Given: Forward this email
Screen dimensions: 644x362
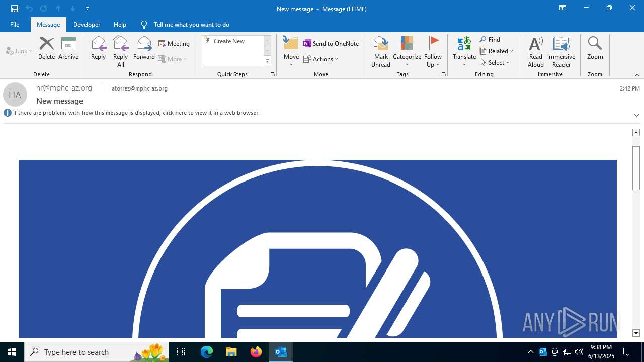Looking at the screenshot, I should coord(144,48).
